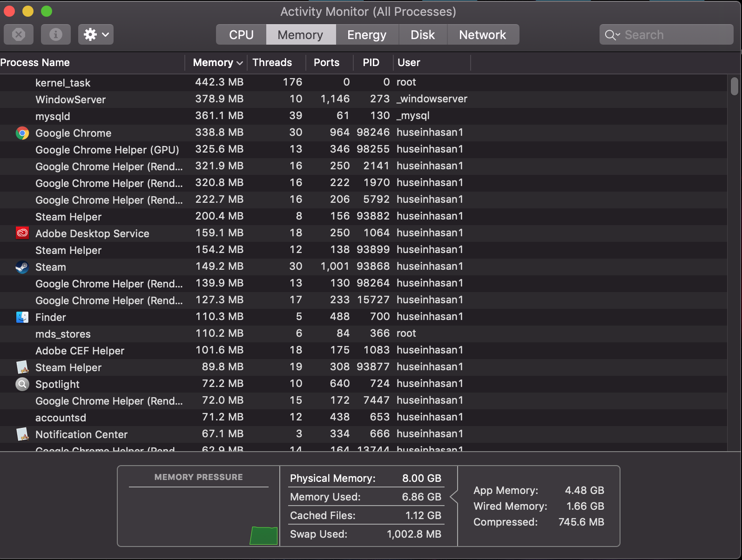Image resolution: width=742 pixels, height=560 pixels.
Task: Switch to the Disk tab
Action: coord(423,34)
